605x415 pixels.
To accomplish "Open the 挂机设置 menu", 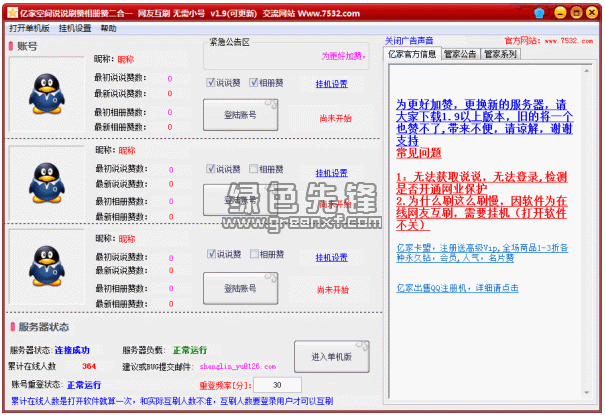I will pos(74,29).
